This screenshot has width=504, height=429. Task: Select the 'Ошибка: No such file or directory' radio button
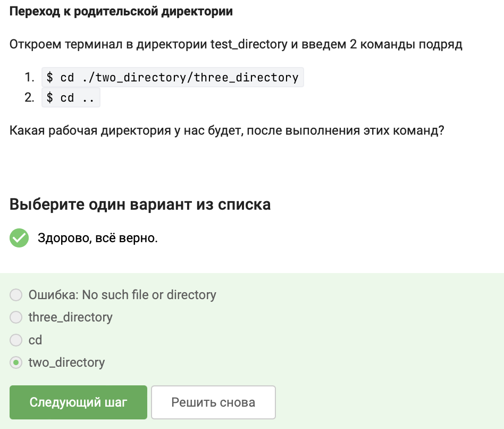(x=16, y=295)
